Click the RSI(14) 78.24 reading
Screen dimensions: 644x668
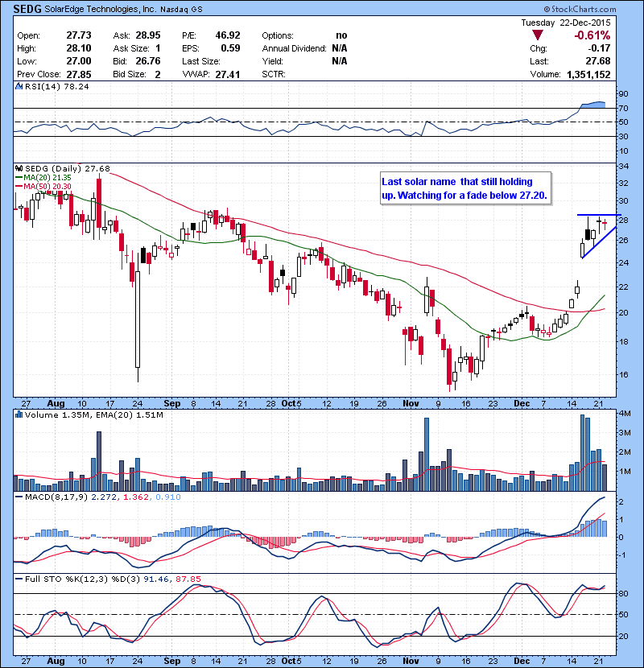[57, 86]
